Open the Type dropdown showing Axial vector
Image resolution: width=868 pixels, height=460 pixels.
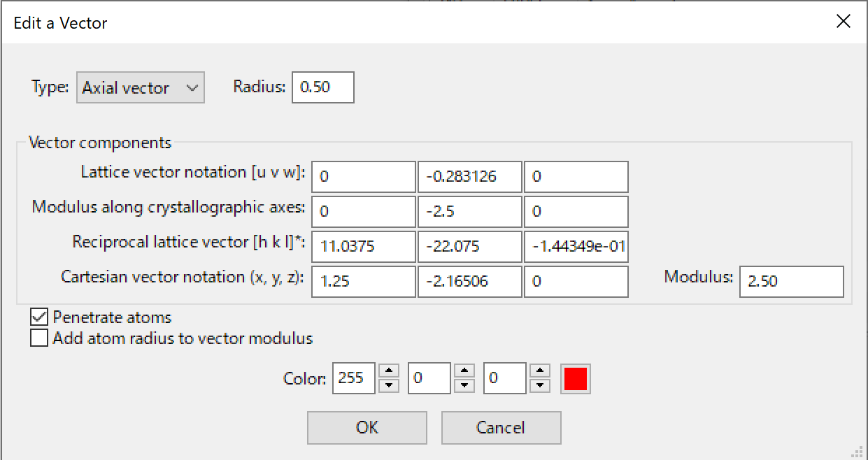click(x=140, y=88)
